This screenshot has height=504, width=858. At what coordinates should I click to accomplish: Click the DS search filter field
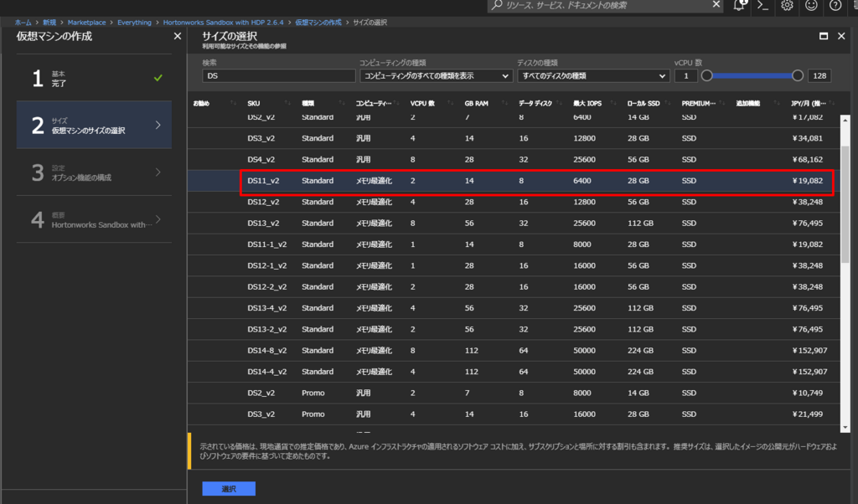(x=279, y=76)
